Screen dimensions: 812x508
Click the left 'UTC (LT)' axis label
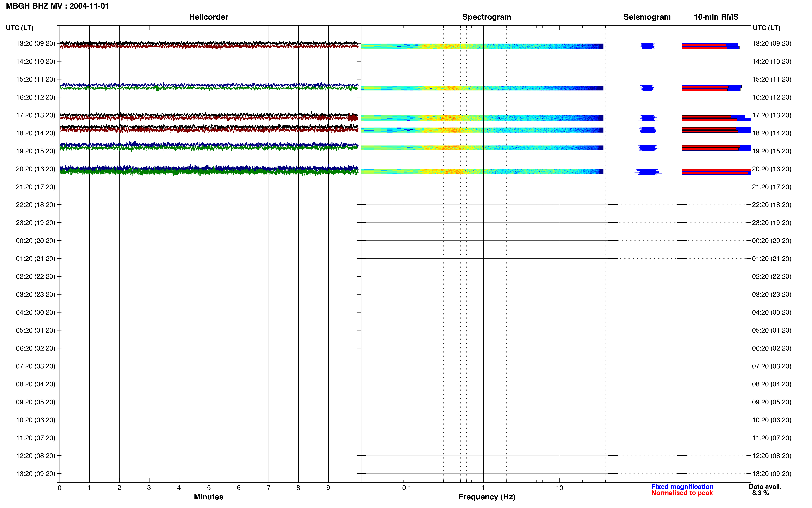(19, 28)
